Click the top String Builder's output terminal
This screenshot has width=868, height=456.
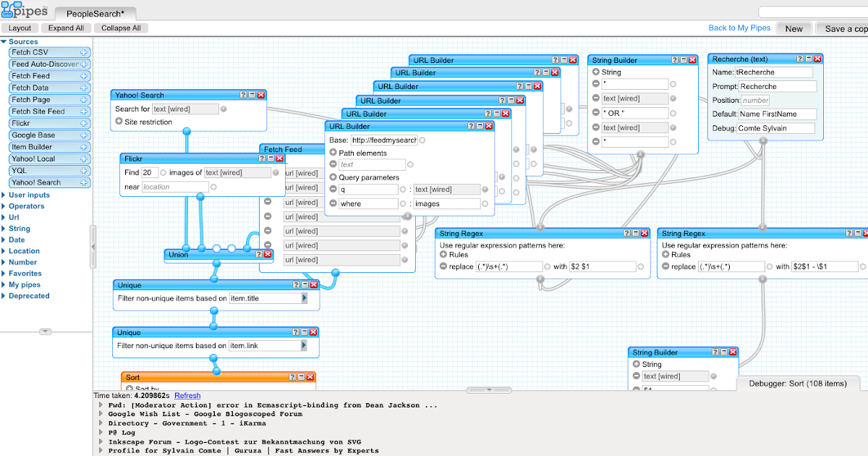click(x=640, y=155)
